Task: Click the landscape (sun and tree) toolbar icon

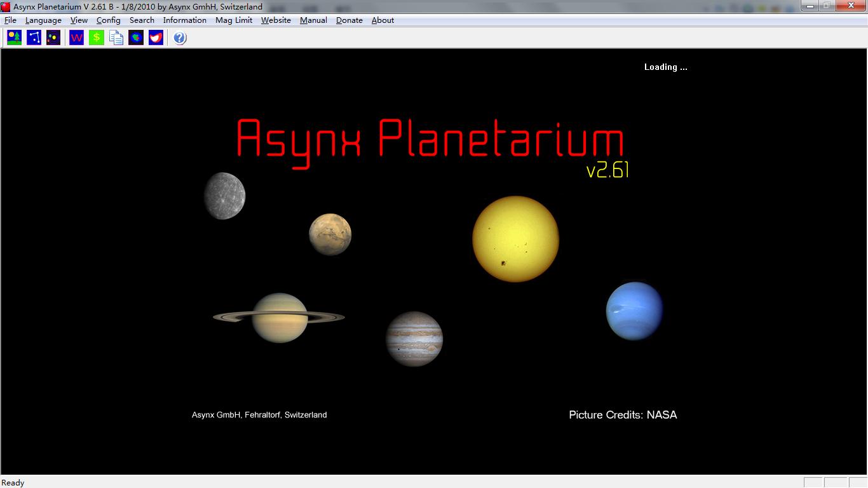Action: [15, 38]
